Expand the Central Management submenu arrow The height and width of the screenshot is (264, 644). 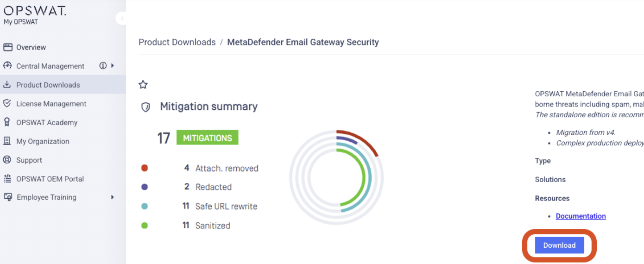pyautogui.click(x=113, y=66)
